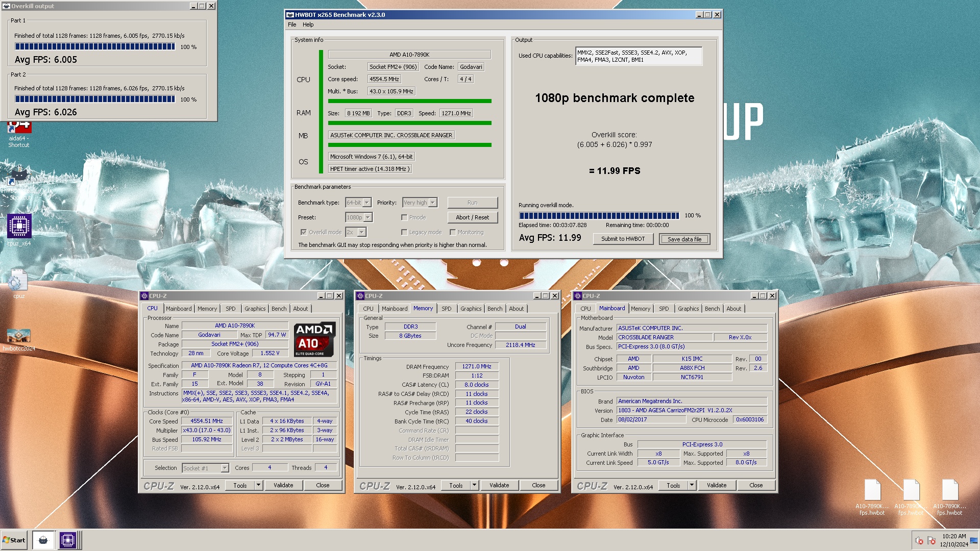This screenshot has width=980, height=551.
Task: Toggle the Overkill mode checkbox
Action: coord(304,232)
